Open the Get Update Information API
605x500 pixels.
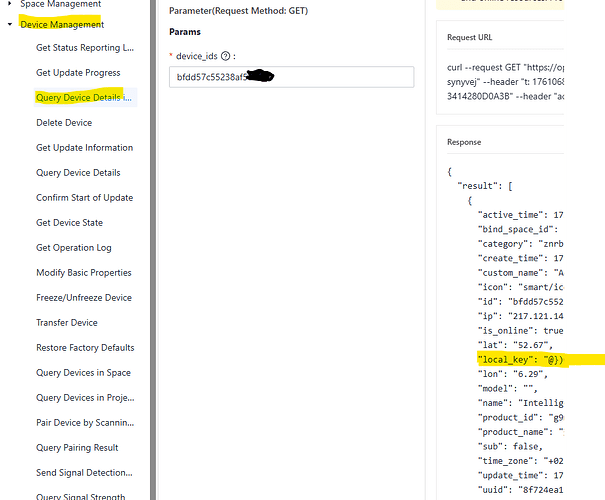[x=84, y=147]
